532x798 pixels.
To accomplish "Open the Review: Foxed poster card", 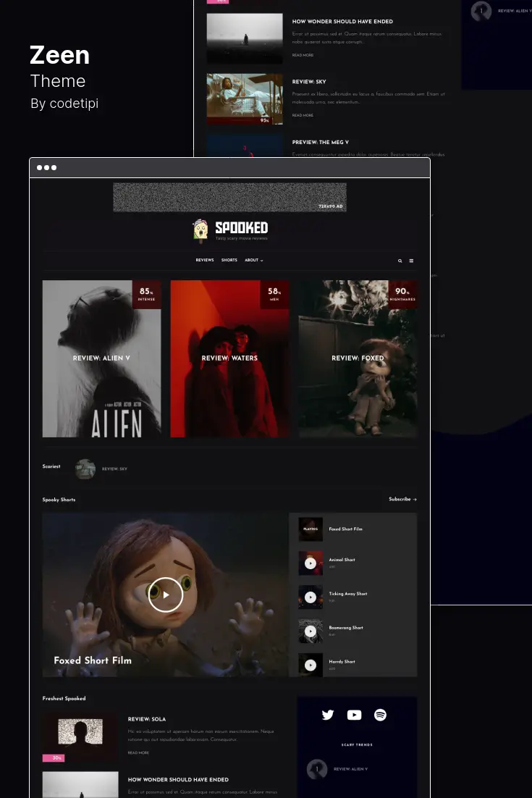I will (358, 358).
